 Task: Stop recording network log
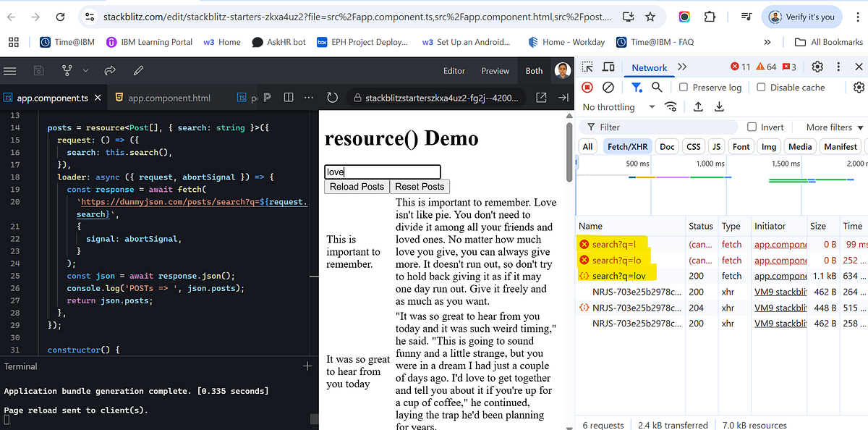tap(587, 86)
